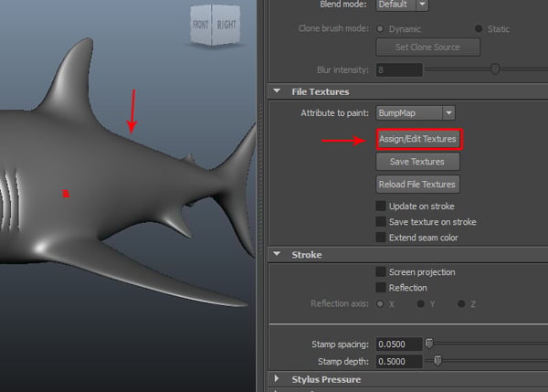548x392 pixels.
Task: Click the FRONT face of the view cube
Action: pos(201,25)
